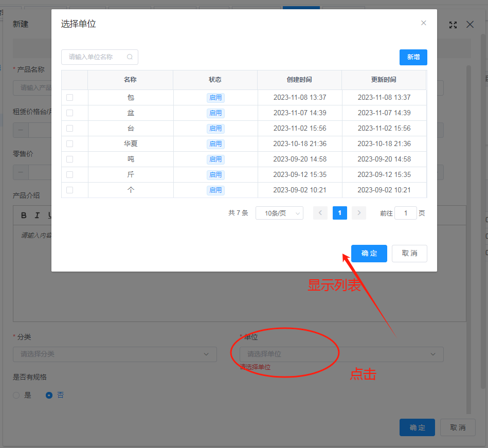
Task: Check the checkbox for row 包
Action: pos(70,97)
